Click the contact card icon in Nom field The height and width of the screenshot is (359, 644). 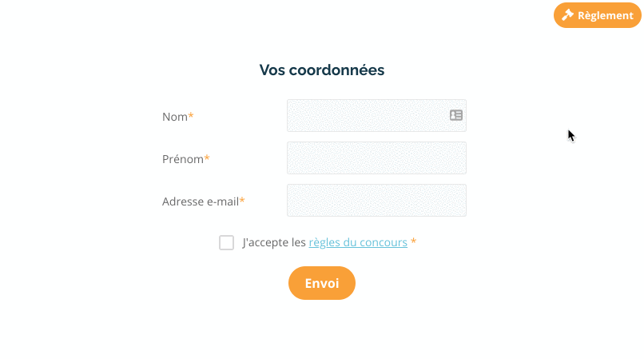tap(456, 115)
